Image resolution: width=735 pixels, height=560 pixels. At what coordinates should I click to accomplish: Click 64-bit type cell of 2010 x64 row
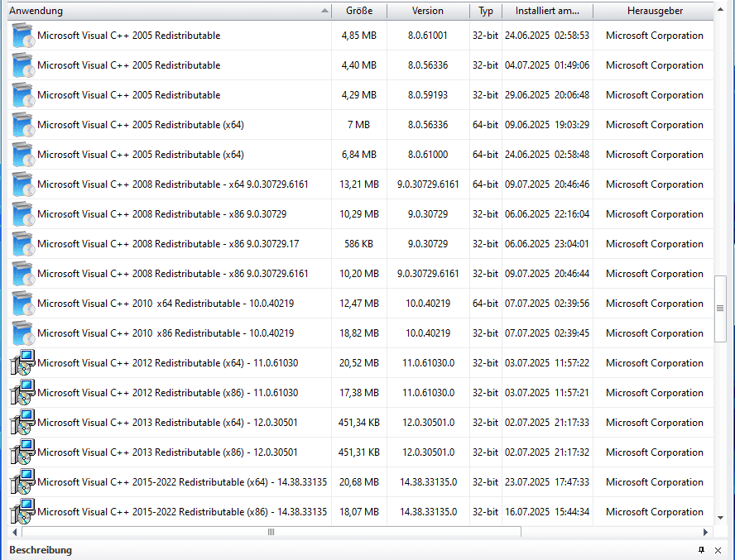485,304
